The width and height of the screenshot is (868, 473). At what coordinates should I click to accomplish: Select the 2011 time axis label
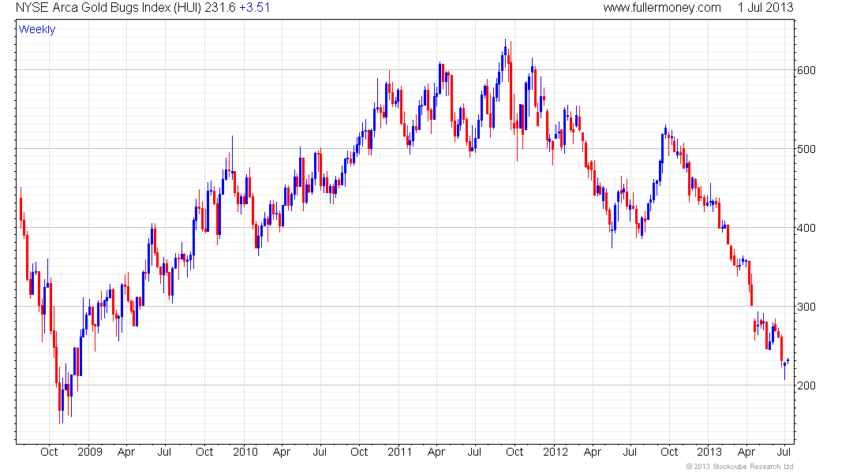point(400,452)
